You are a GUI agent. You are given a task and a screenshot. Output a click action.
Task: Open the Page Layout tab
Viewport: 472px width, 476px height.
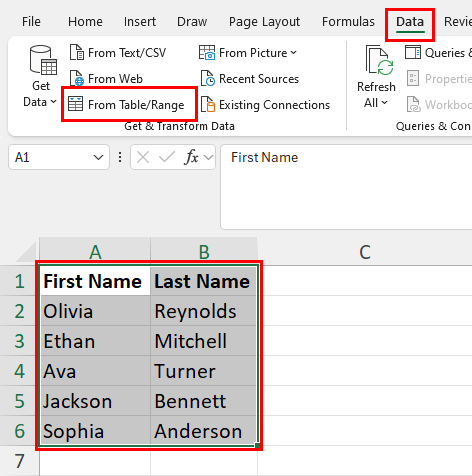tap(264, 22)
